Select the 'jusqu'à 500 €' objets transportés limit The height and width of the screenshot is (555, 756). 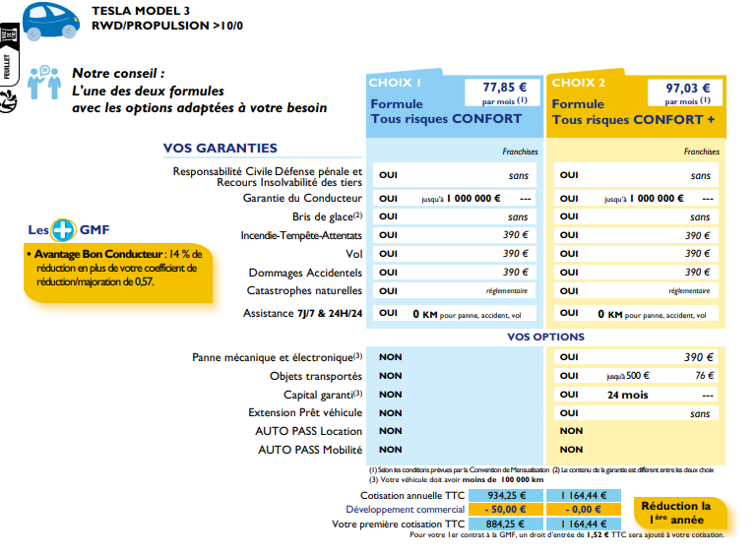[x=628, y=376]
